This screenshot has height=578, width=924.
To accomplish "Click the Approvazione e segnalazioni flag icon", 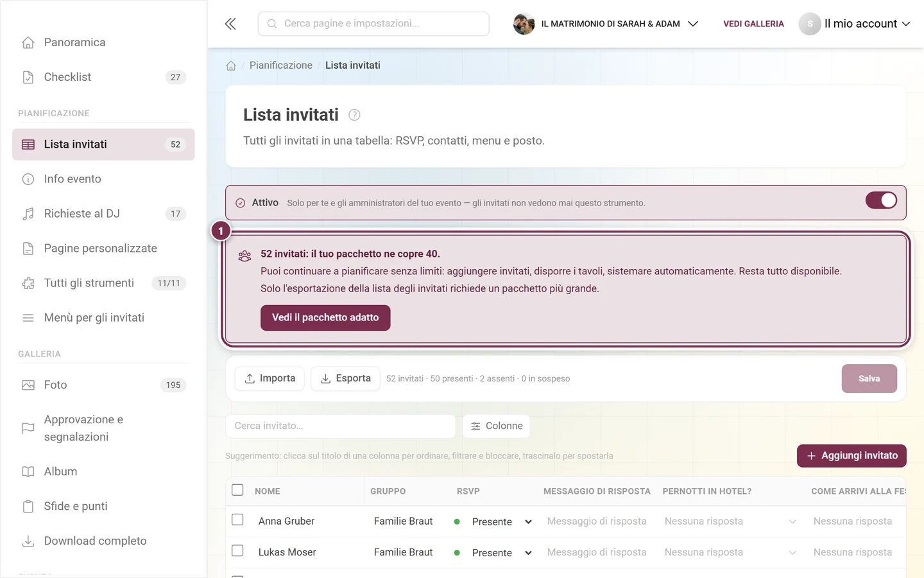I will click(28, 428).
